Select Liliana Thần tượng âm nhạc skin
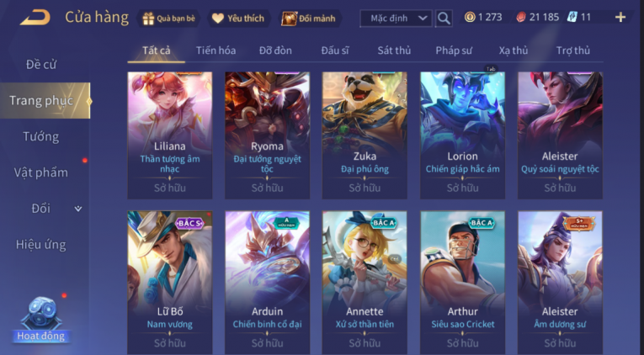 [x=169, y=135]
